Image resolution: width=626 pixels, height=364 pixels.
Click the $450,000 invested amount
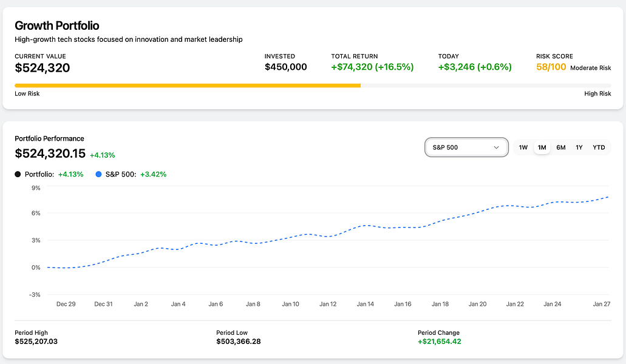pyautogui.click(x=286, y=67)
